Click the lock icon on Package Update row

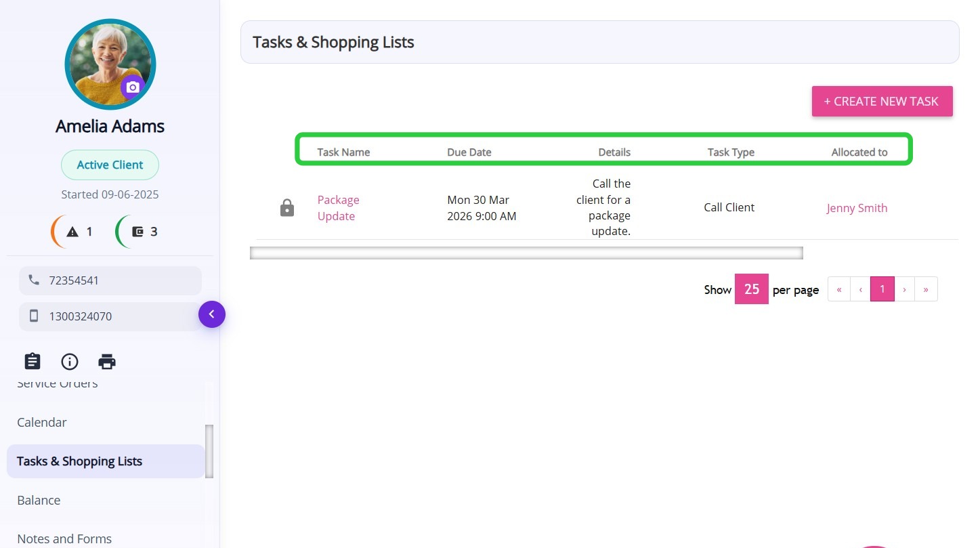[287, 208]
